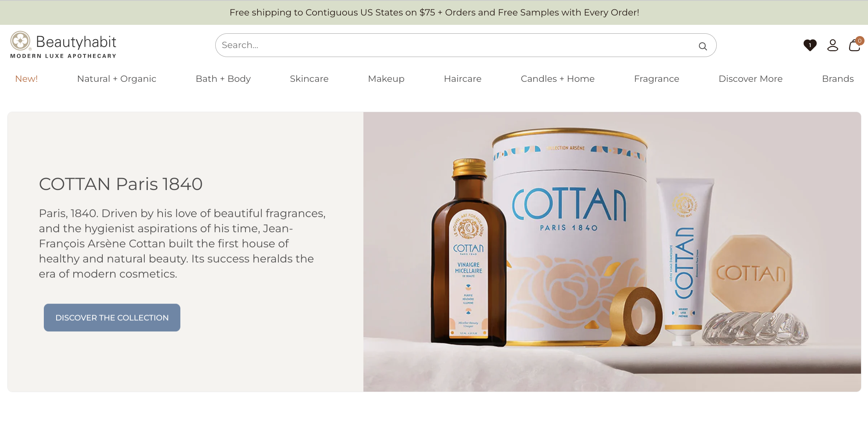Open the Discover More menu
Viewport: 868px width, 432px height.
point(750,79)
